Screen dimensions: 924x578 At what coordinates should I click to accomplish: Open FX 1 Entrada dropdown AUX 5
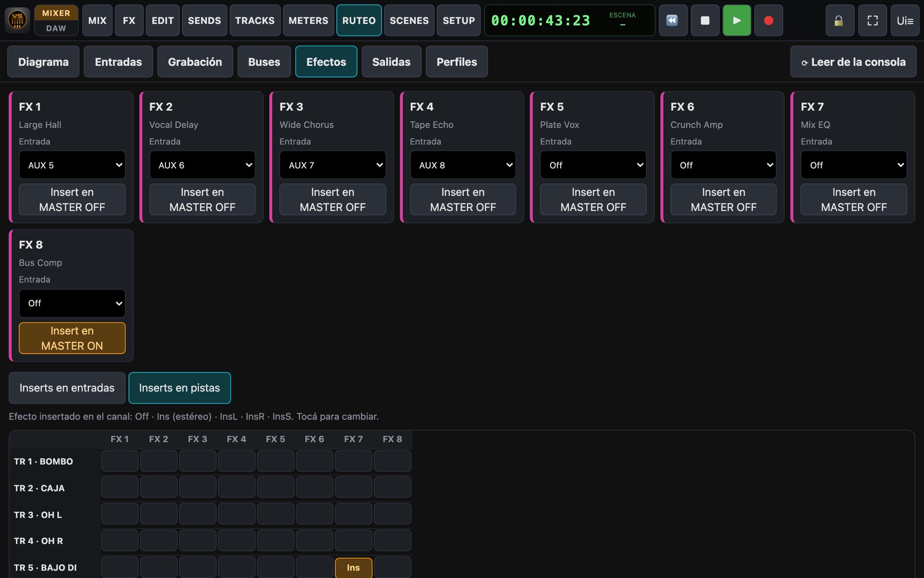(72, 165)
